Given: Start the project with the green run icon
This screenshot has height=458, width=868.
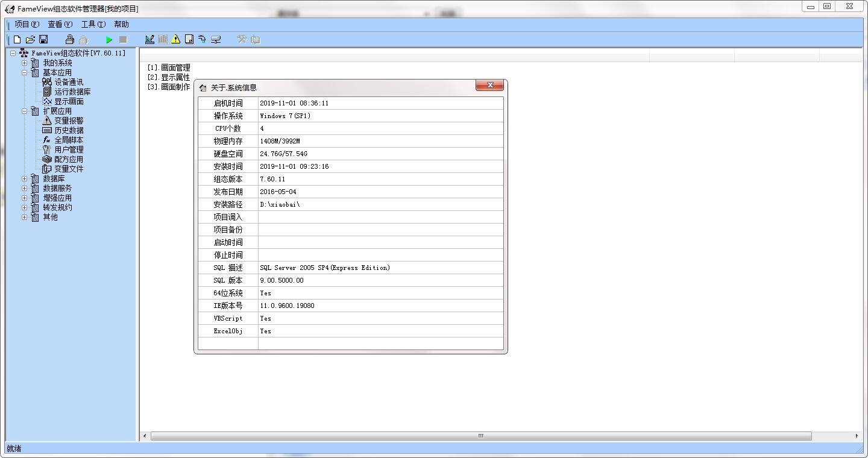Looking at the screenshot, I should point(109,40).
